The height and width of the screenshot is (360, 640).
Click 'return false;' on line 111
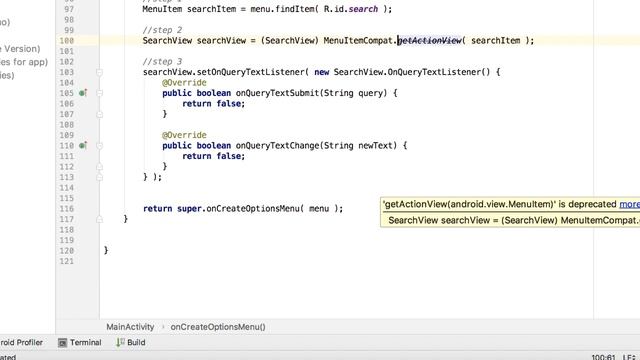pos(213,156)
